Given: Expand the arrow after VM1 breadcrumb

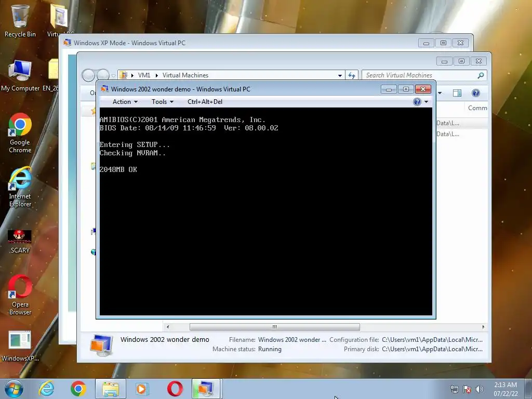Looking at the screenshot, I should [157, 75].
